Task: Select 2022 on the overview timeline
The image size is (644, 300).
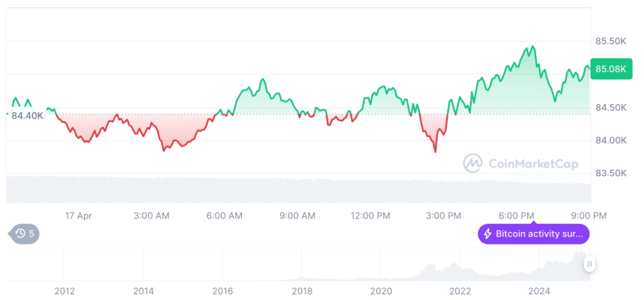Action: (460, 290)
